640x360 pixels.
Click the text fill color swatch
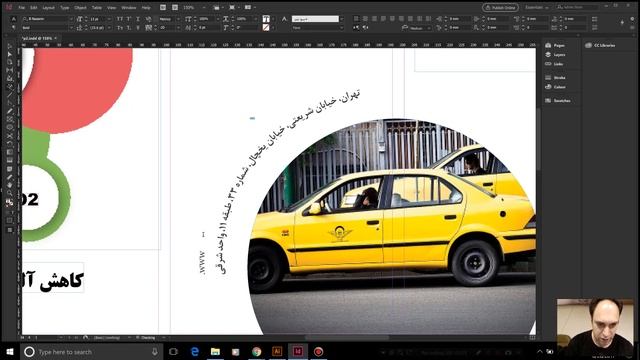(x=266, y=19)
